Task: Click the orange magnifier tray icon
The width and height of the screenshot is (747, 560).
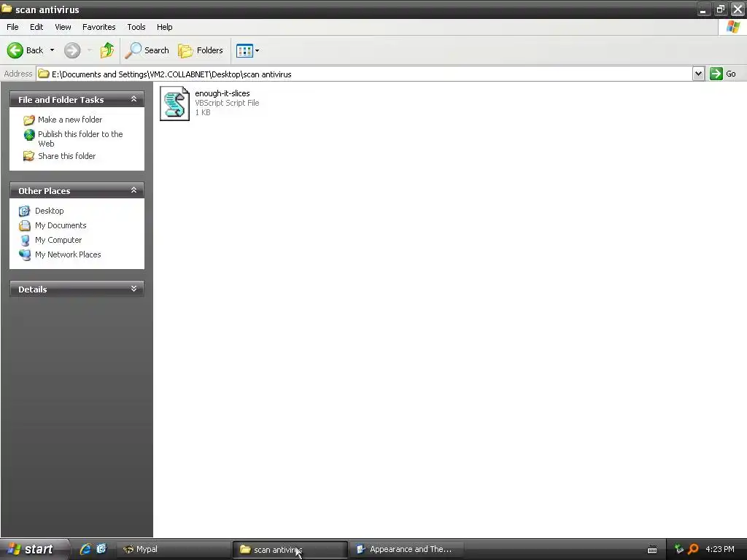Action: [x=693, y=549]
